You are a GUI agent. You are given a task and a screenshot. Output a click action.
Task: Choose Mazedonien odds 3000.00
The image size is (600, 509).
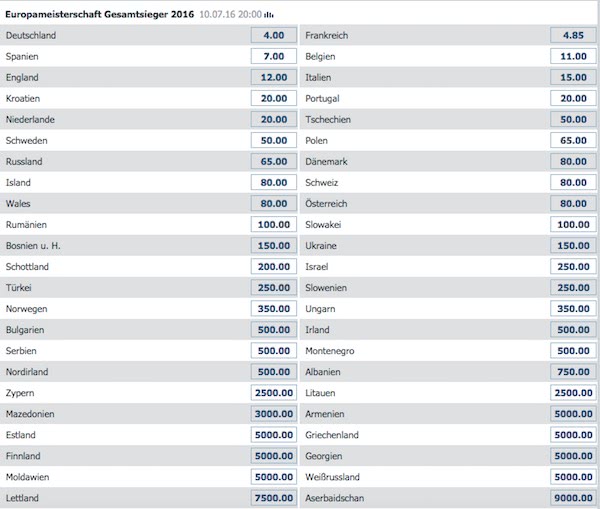[x=274, y=414]
